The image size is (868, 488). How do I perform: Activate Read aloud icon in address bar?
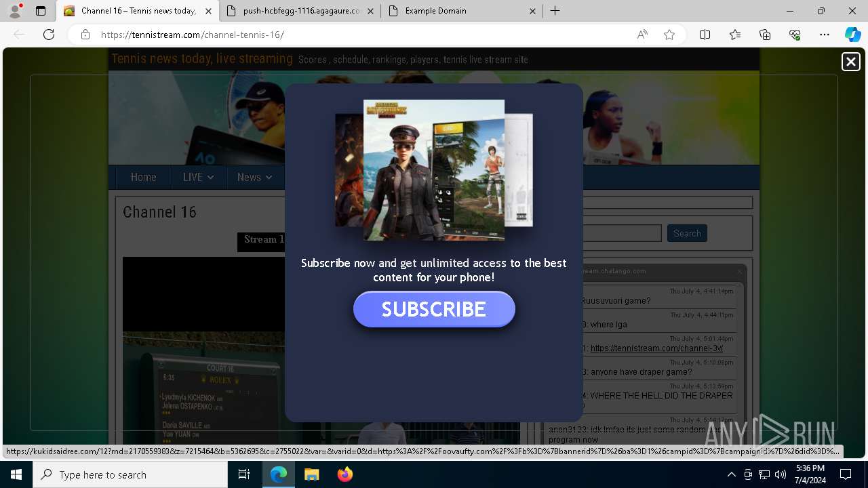pos(642,35)
